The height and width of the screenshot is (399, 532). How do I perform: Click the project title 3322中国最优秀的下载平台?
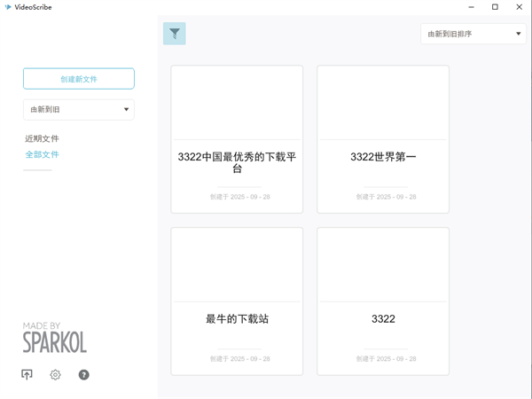pyautogui.click(x=237, y=162)
